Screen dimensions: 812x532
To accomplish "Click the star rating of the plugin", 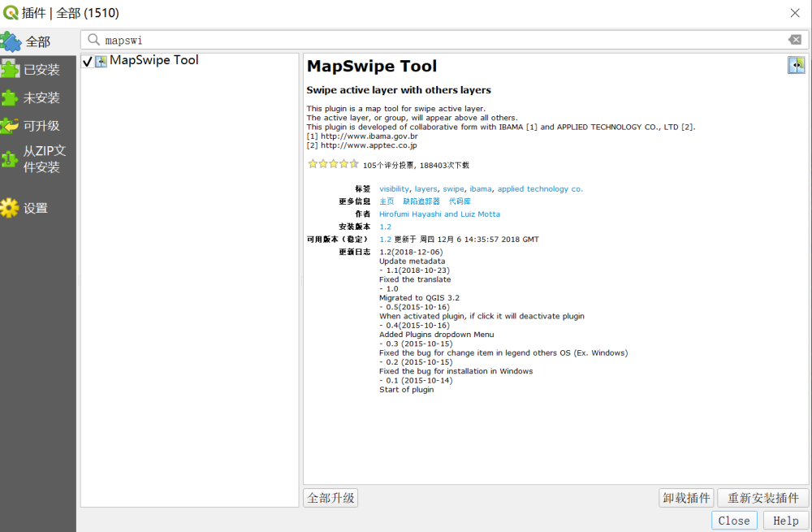I will [334, 164].
